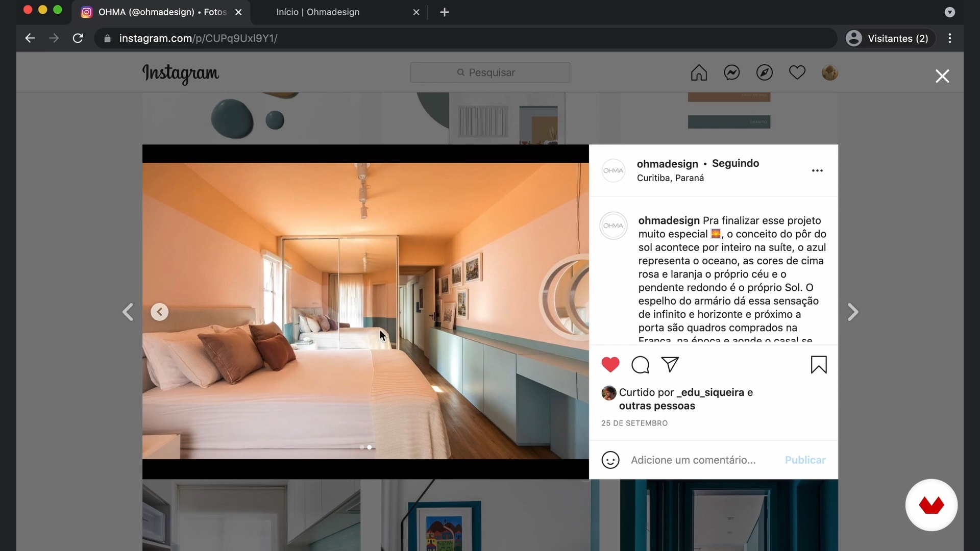The width and height of the screenshot is (980, 551).
Task: View the 'outras pessoas' likes list
Action: coord(657,406)
